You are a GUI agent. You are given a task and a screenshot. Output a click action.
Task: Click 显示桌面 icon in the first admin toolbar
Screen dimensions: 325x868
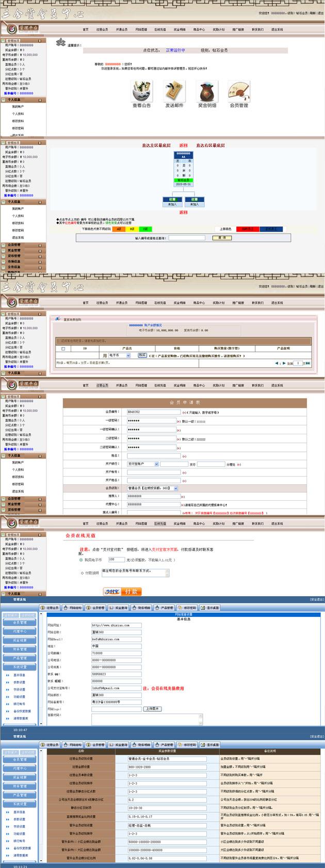pyautogui.click(x=209, y=608)
